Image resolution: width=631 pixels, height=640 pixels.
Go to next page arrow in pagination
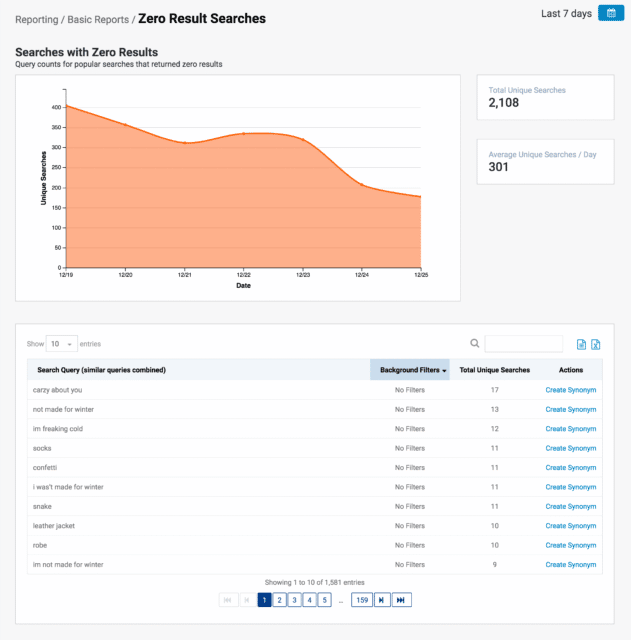(x=382, y=600)
